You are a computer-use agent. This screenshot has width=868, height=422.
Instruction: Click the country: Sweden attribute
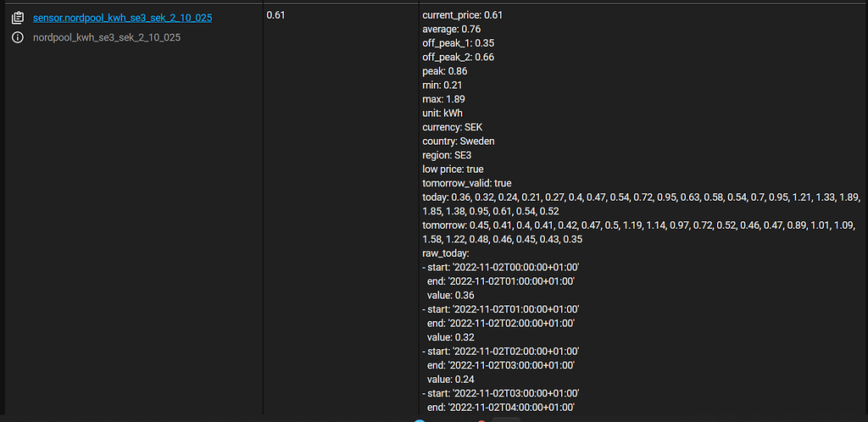tap(458, 141)
